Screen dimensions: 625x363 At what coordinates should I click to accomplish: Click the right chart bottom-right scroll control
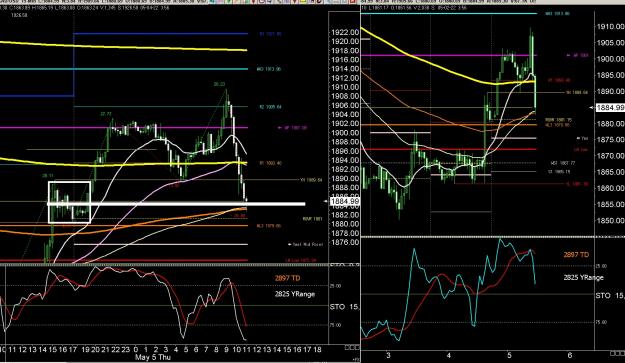617,353
